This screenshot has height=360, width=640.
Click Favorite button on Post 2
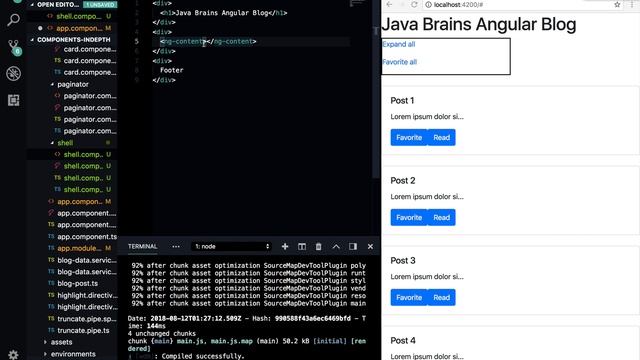pos(409,218)
